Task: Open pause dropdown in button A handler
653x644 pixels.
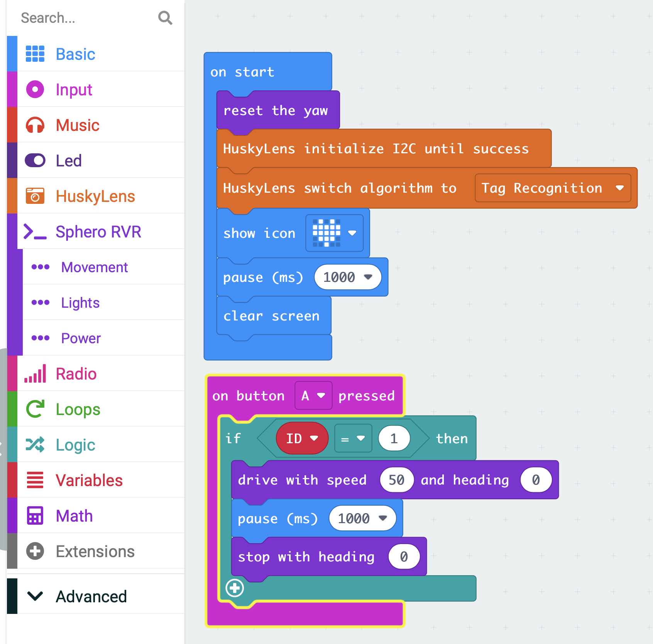Action: coord(383,518)
